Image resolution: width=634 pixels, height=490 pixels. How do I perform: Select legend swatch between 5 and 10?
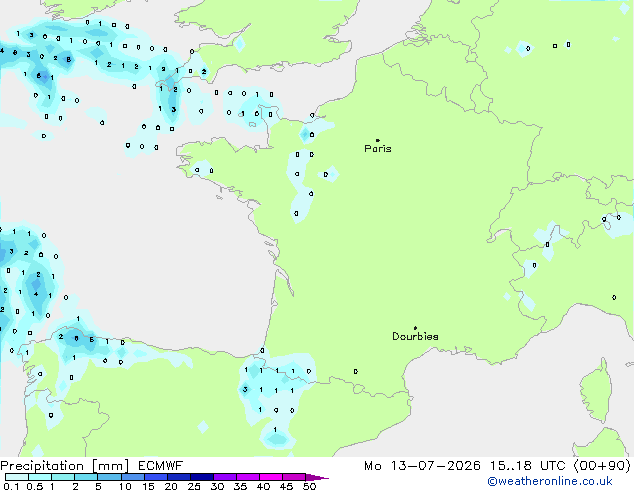(109, 477)
